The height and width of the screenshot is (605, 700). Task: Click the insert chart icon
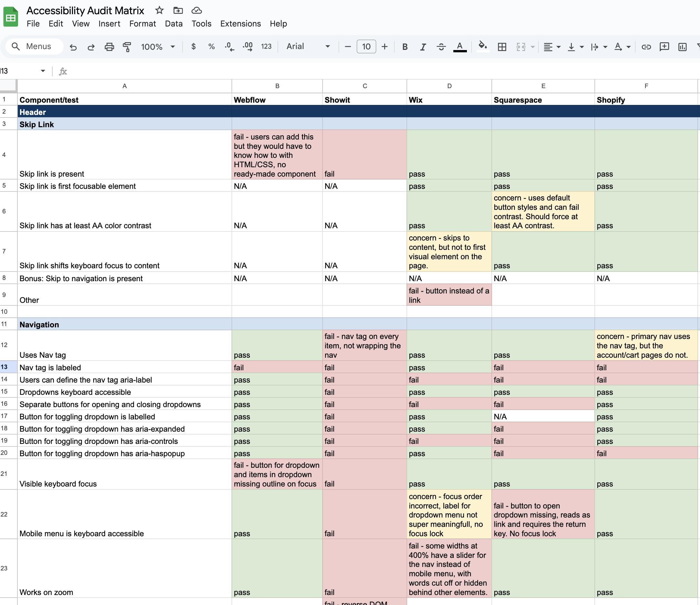point(683,46)
